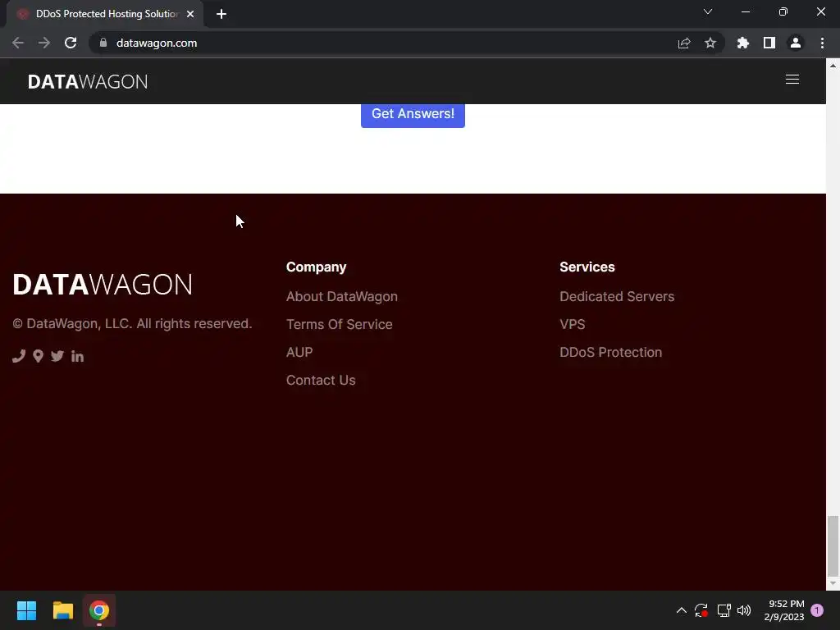Screen dimensions: 840x630
Task: Open the VPS link
Action: pos(572,324)
